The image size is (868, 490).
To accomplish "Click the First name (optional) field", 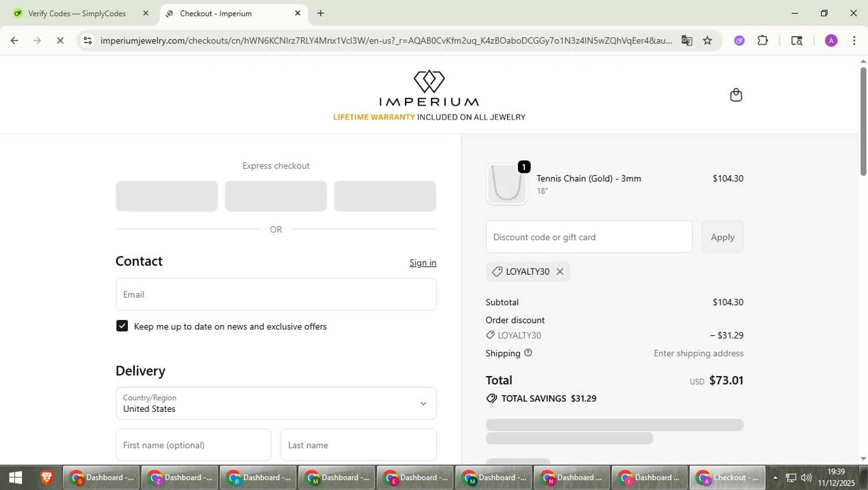I will point(193,445).
